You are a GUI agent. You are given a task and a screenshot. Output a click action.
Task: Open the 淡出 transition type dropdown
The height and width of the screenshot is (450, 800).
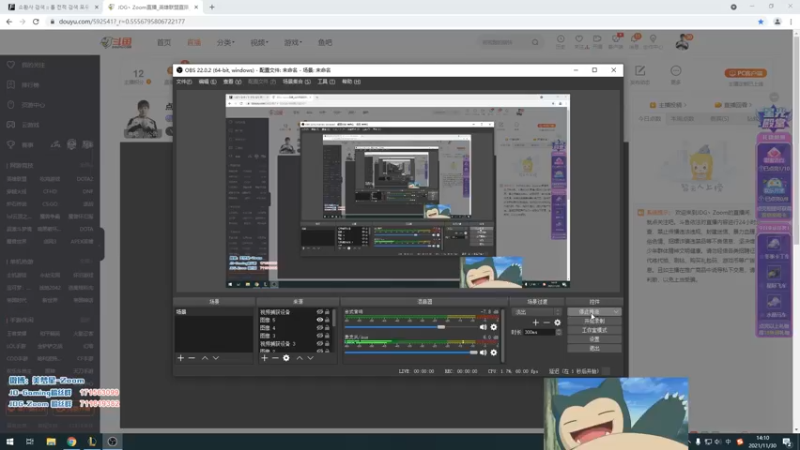coord(537,312)
